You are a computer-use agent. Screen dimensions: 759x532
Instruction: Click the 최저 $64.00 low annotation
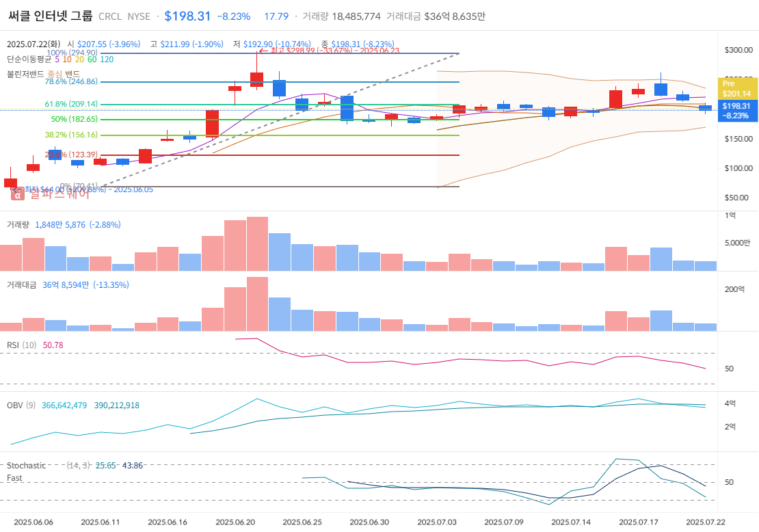[83, 189]
